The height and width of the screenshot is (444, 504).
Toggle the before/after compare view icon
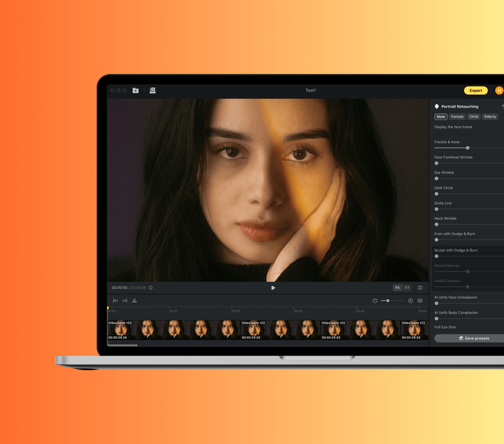tap(420, 288)
